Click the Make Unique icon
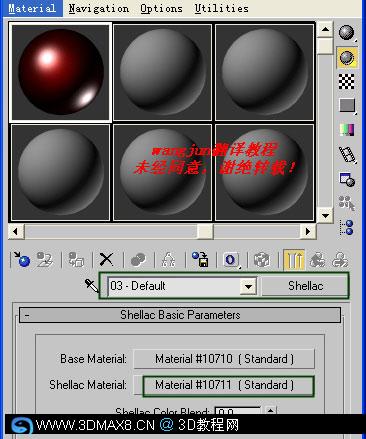This screenshot has height=439, width=366. tap(169, 259)
